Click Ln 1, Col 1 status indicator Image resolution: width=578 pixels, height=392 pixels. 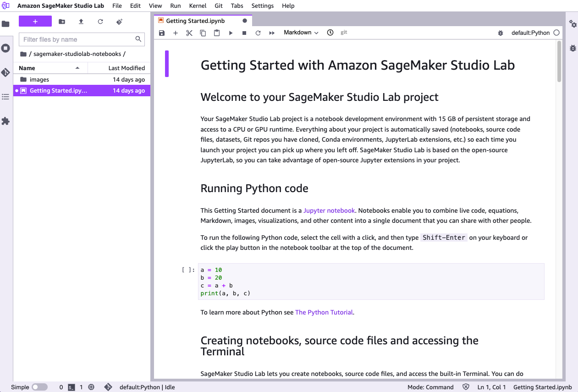click(492, 387)
